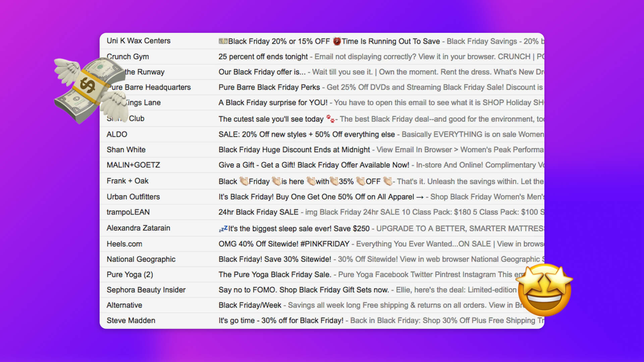The width and height of the screenshot is (644, 362).
Task: Click subject "SALE: 20% Off new styles"
Action: pyautogui.click(x=262, y=134)
